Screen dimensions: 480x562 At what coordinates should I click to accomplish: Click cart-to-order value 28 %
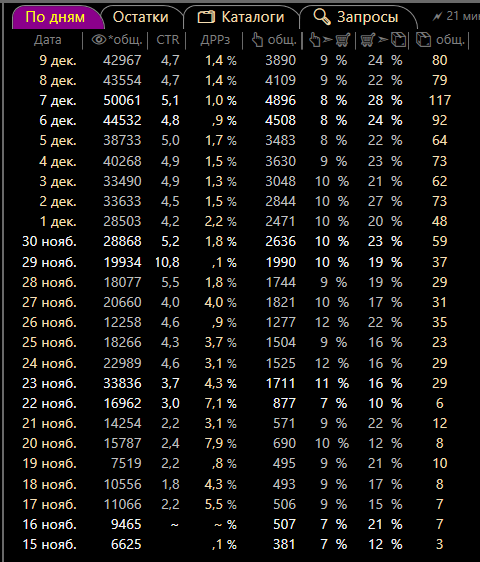click(385, 100)
